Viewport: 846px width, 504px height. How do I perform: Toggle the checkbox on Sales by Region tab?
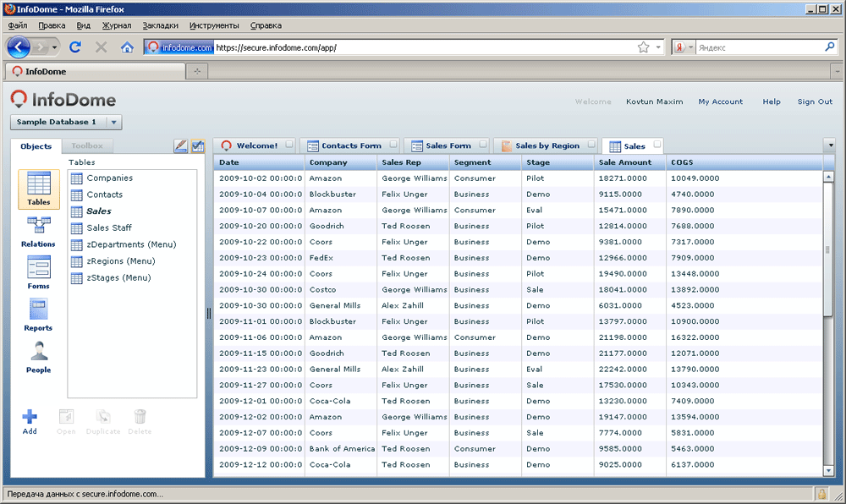591,144
